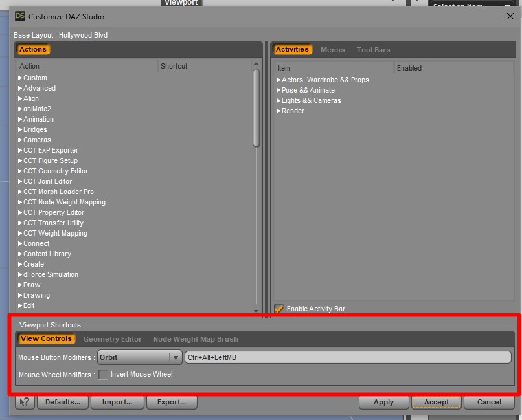Toggle the Enable Activity Bar checkbox
522x420 pixels.
(278, 309)
